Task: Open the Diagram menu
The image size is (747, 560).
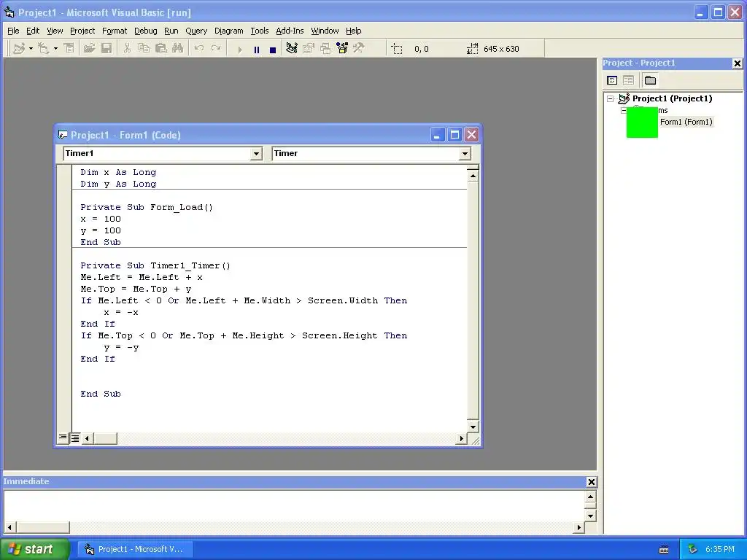Action: [228, 31]
